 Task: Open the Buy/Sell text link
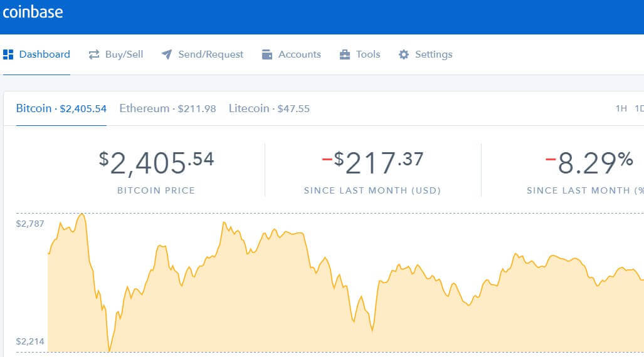tap(124, 54)
